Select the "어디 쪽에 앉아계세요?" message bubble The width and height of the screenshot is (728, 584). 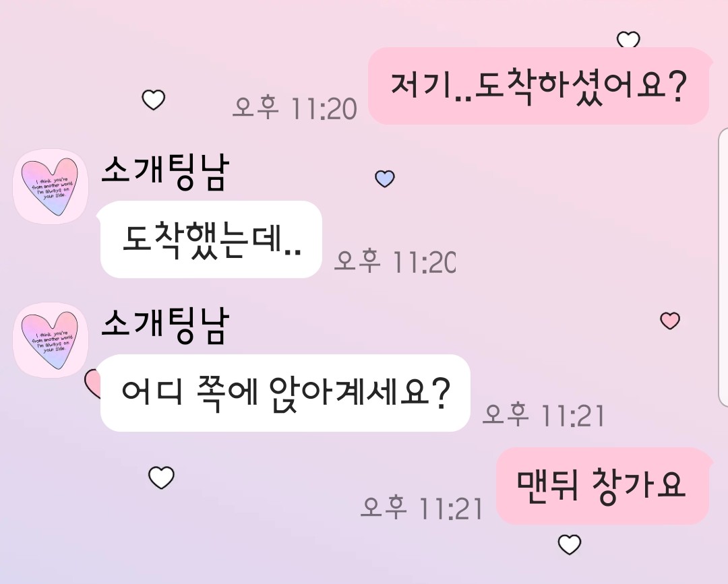284,393
